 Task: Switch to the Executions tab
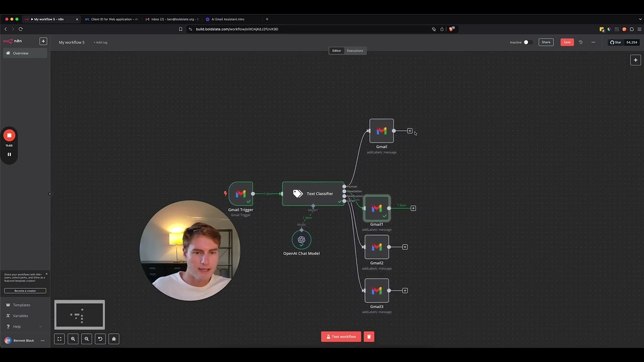coord(355,51)
